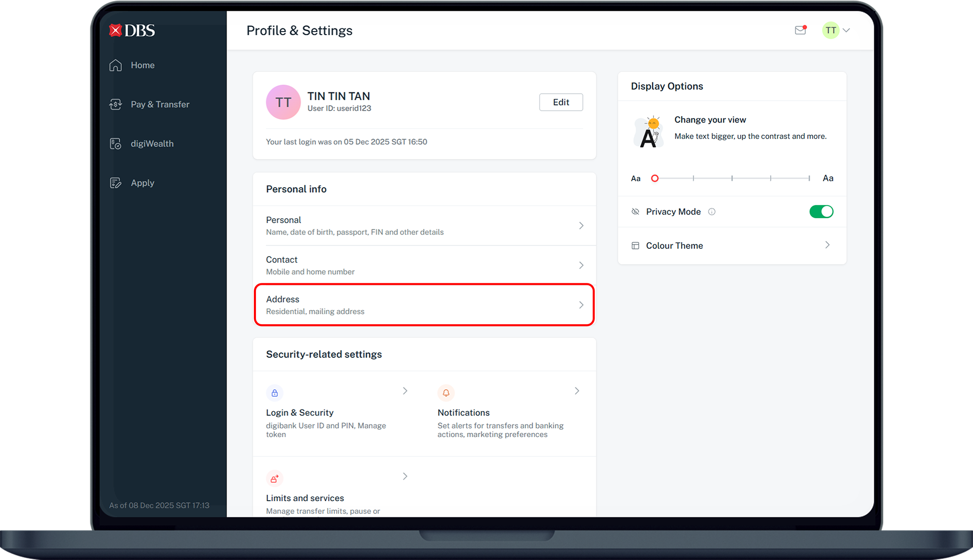The image size is (973, 560).
Task: Click the pink TT profile avatar
Action: [x=283, y=102]
